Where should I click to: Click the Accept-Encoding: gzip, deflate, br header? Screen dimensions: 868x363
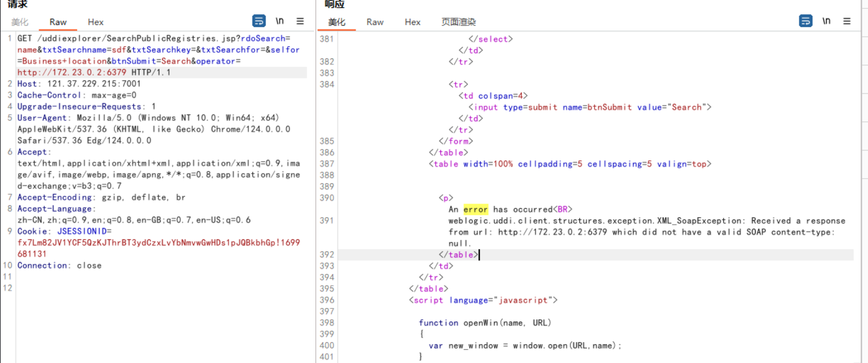click(101, 197)
